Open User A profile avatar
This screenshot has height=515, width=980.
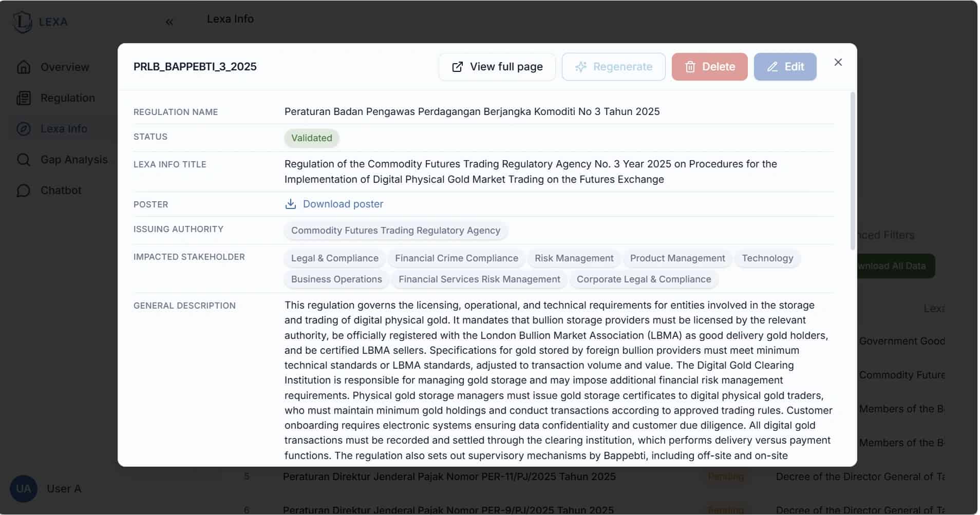(24, 489)
